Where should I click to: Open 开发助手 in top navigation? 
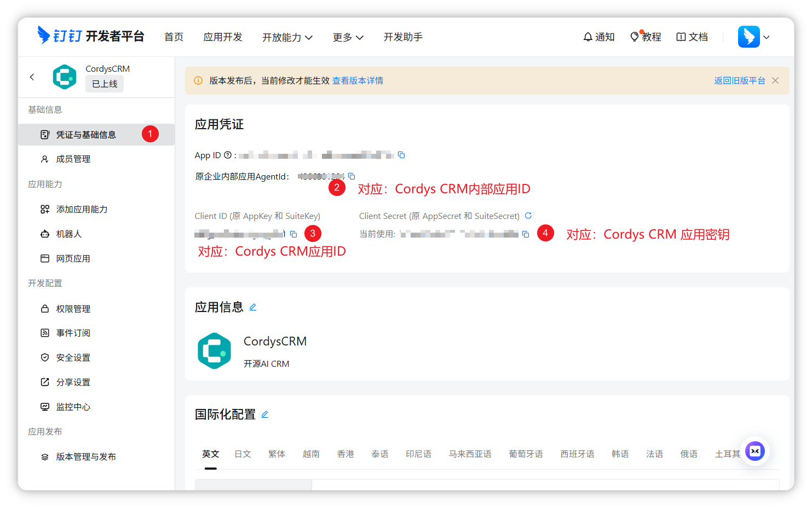(403, 37)
